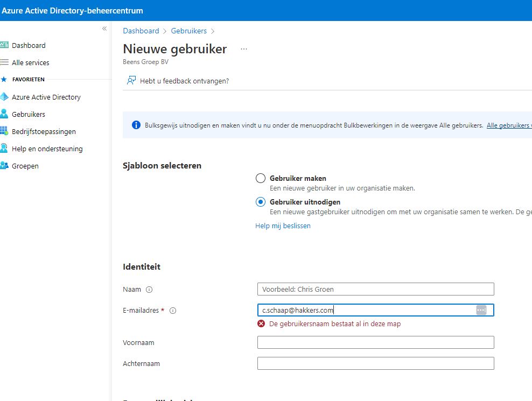Click the Favorieten star icon
The height and width of the screenshot is (401, 532).
[4, 79]
